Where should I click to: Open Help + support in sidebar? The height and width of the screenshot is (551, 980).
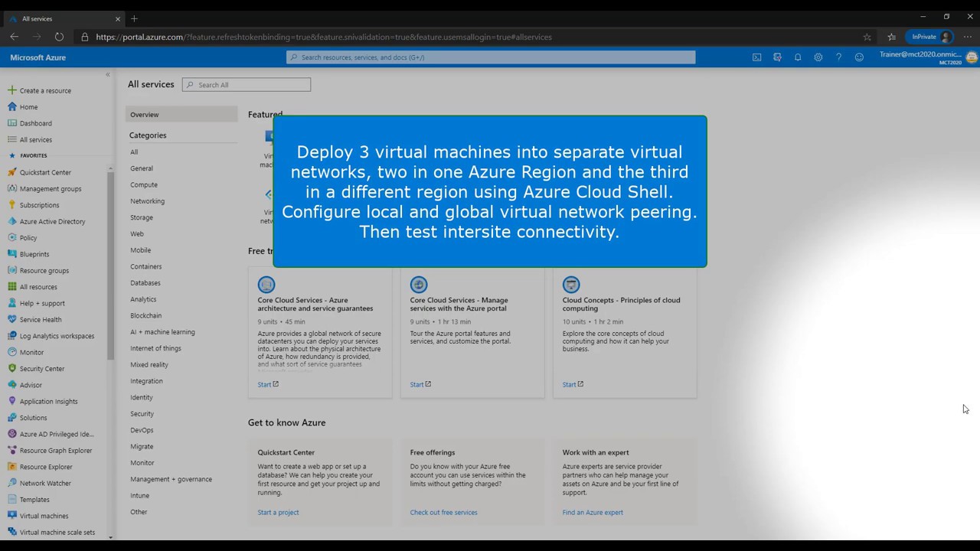tap(42, 303)
